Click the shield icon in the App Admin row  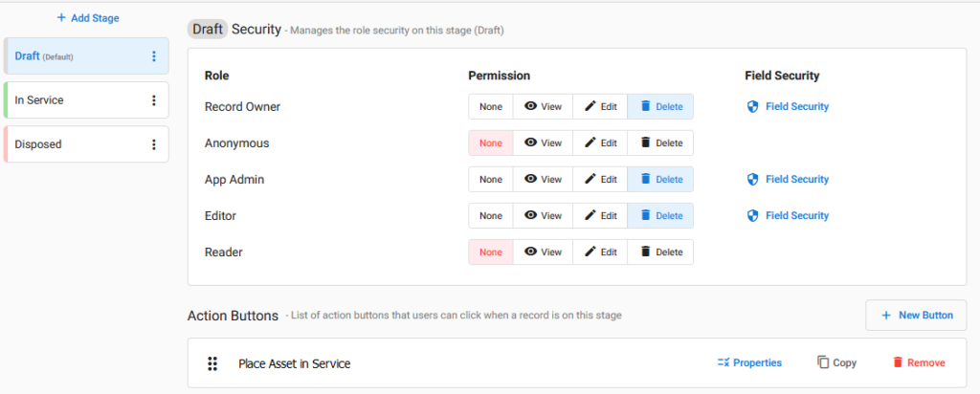[x=753, y=179]
